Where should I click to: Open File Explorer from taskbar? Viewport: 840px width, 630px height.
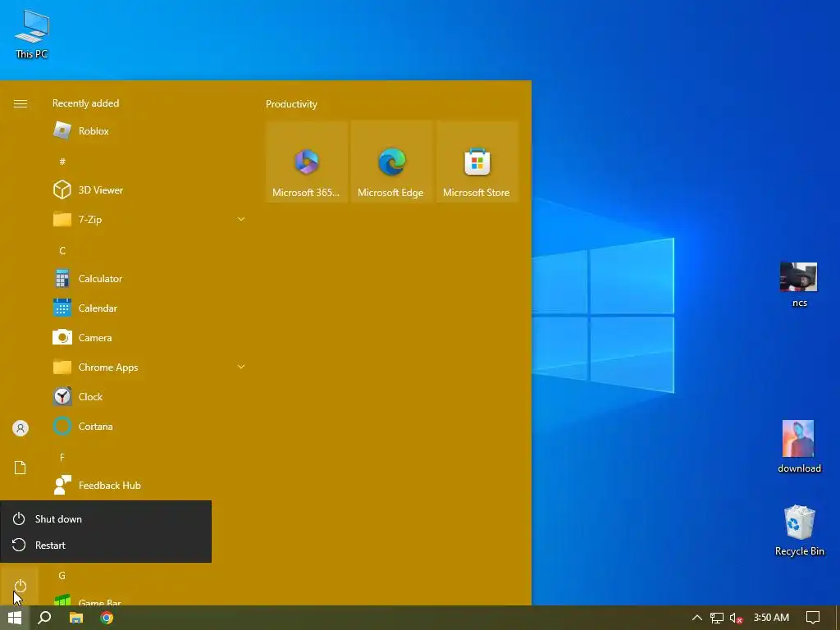click(76, 618)
